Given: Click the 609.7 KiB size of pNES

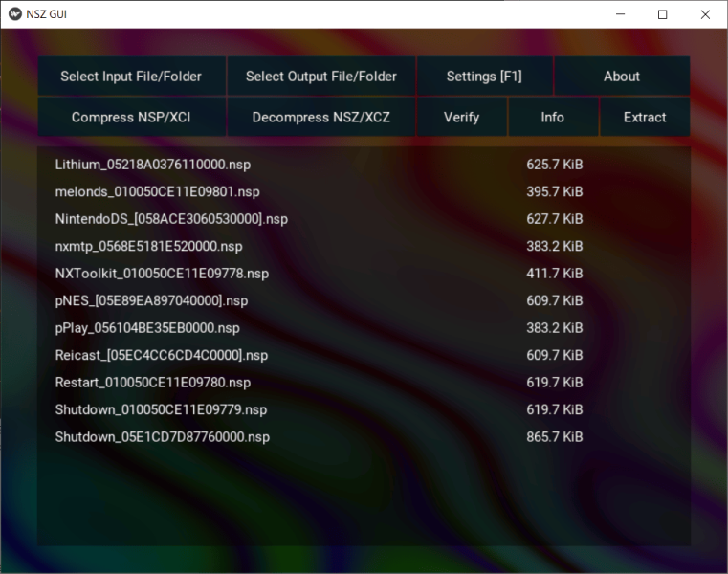Looking at the screenshot, I should click(554, 300).
